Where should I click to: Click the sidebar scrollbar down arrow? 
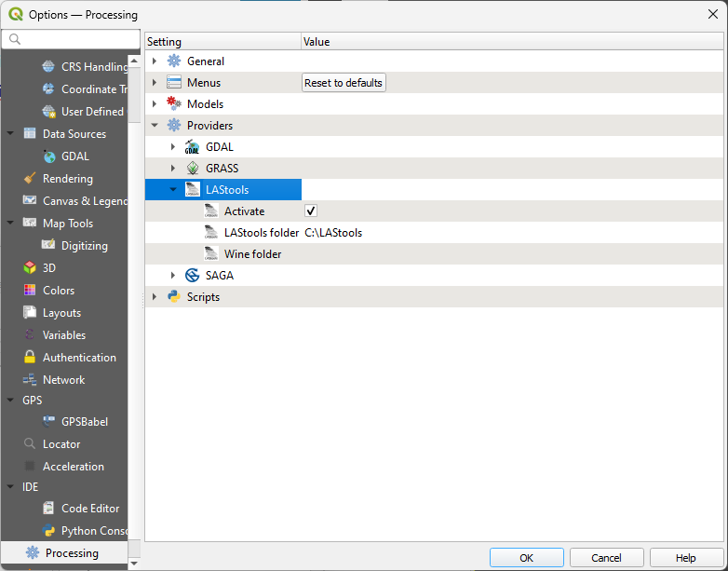134,564
